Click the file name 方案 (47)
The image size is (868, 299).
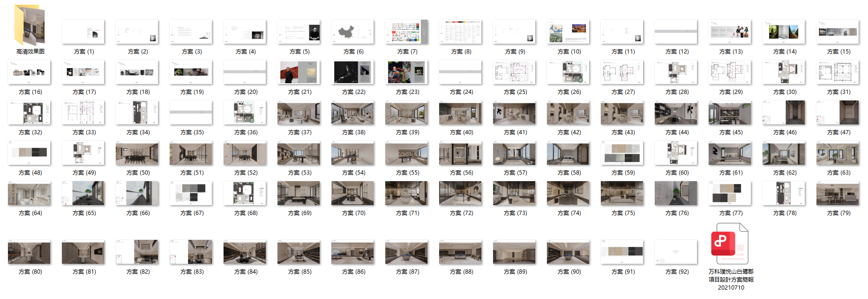(x=838, y=132)
